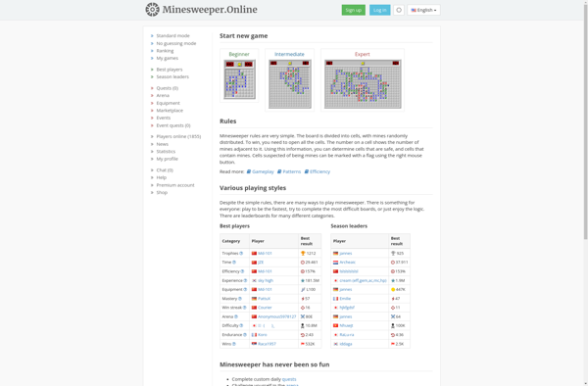This screenshot has height=386, width=588.
Task: Open Season leaders in the sidebar
Action: pyautogui.click(x=172, y=76)
